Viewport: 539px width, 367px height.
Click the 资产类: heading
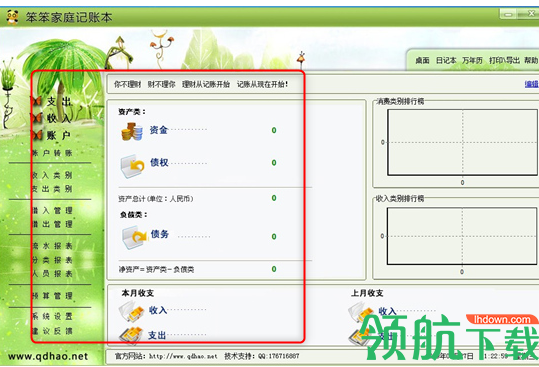point(132,112)
